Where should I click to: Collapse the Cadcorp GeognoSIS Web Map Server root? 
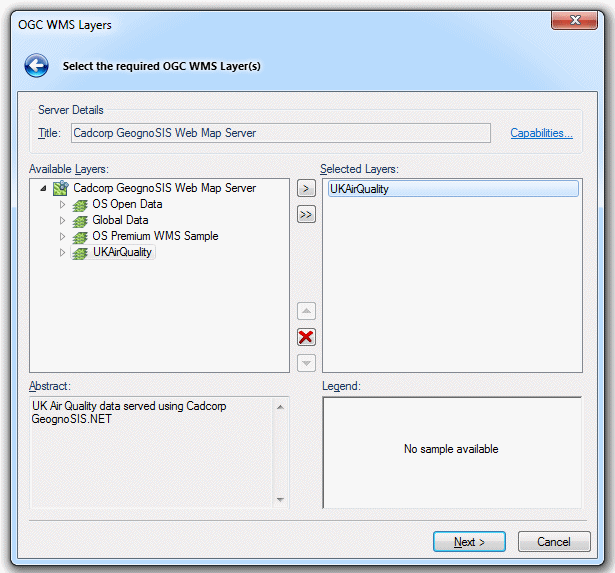(43, 188)
